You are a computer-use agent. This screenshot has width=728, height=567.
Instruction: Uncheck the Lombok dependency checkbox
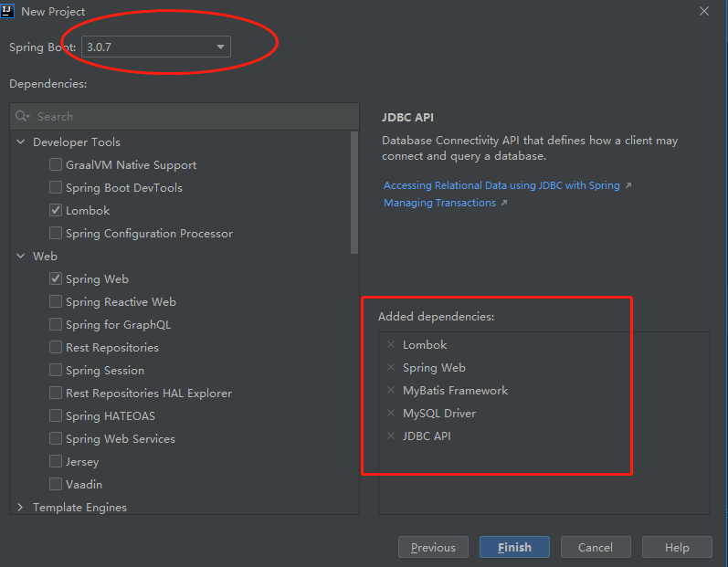56,211
